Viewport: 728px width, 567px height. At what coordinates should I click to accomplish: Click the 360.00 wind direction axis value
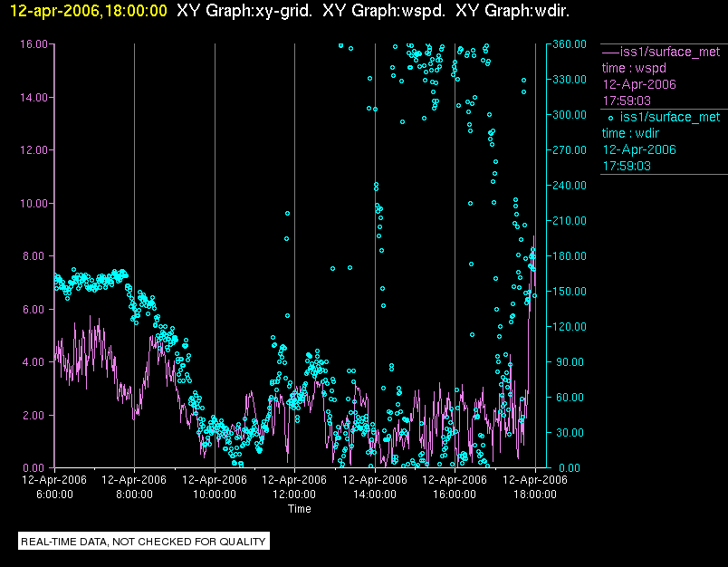(x=570, y=44)
